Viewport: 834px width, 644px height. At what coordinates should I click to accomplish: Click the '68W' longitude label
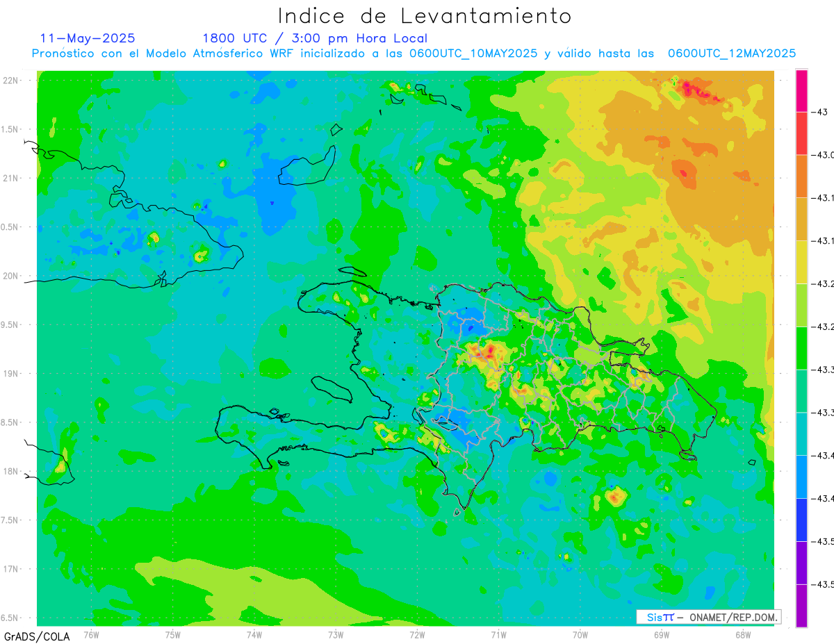point(743,634)
